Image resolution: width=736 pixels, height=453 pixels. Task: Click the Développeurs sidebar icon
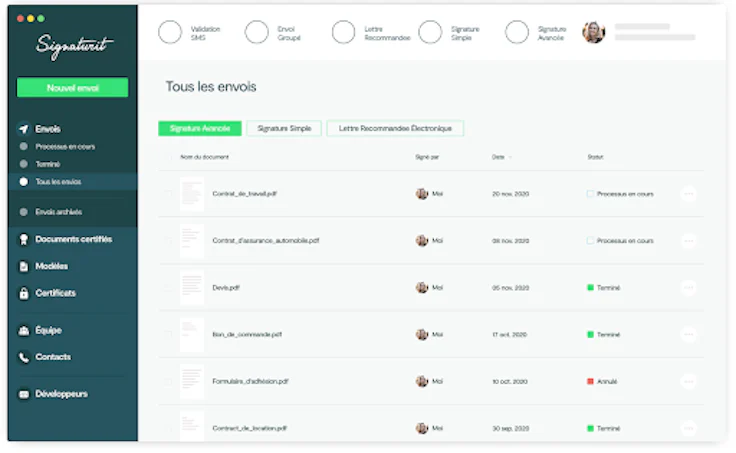coord(23,394)
